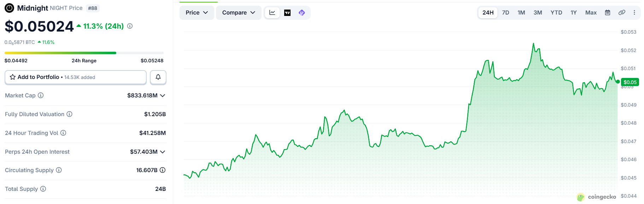Expand Market Cap value chevron
644x204 pixels.
(163, 96)
